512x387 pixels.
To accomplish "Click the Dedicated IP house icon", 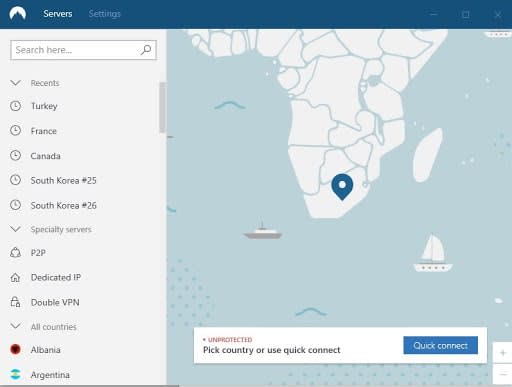I will (x=15, y=277).
